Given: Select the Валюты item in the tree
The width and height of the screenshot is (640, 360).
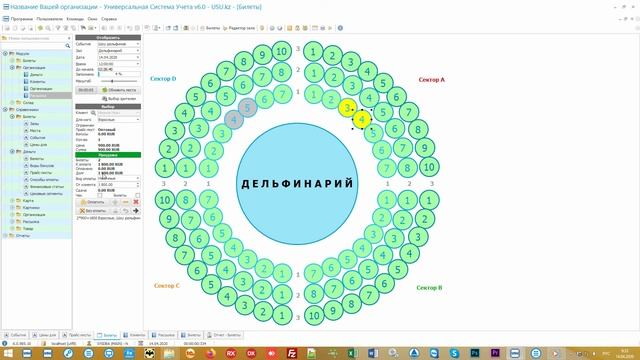Looking at the screenshot, I should tap(36, 159).
